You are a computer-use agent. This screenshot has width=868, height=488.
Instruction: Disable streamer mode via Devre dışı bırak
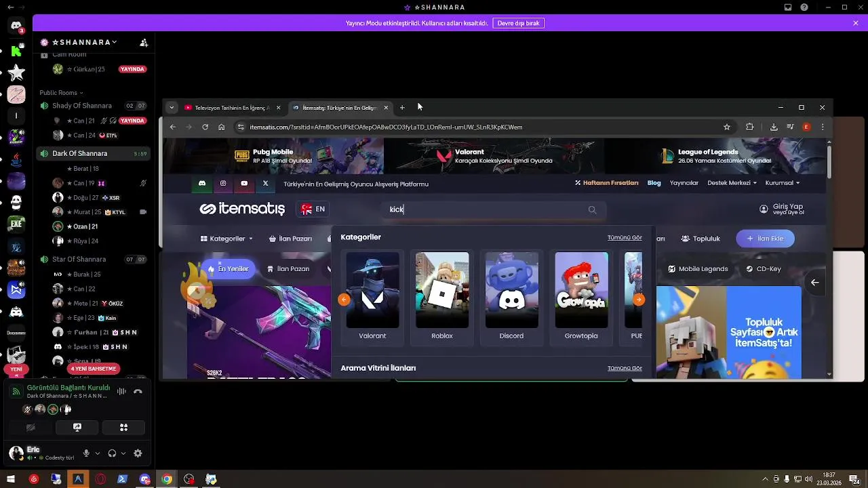pos(518,23)
